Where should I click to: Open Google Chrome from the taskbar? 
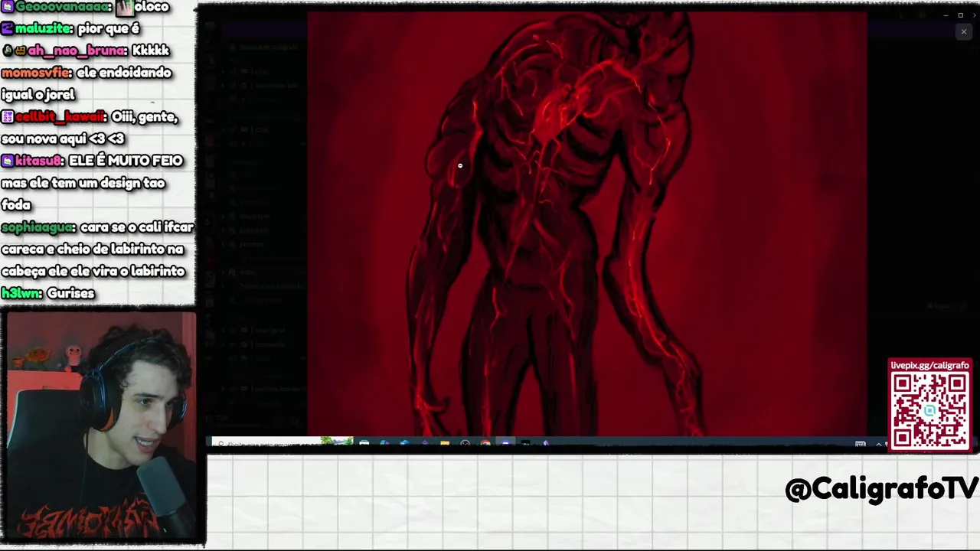coord(485,443)
